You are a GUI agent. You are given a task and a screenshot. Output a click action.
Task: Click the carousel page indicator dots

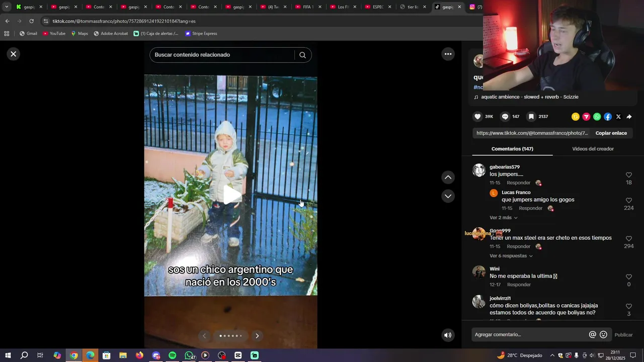(230, 336)
